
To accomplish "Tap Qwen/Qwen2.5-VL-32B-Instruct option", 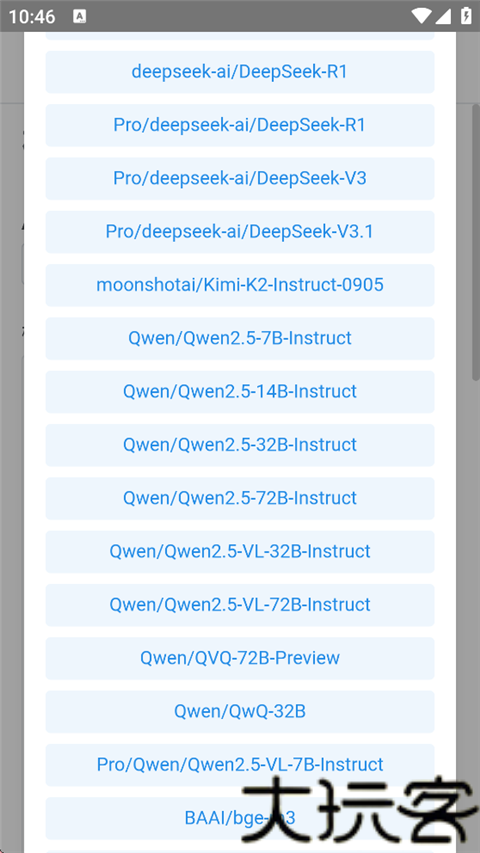I will (x=239, y=552).
